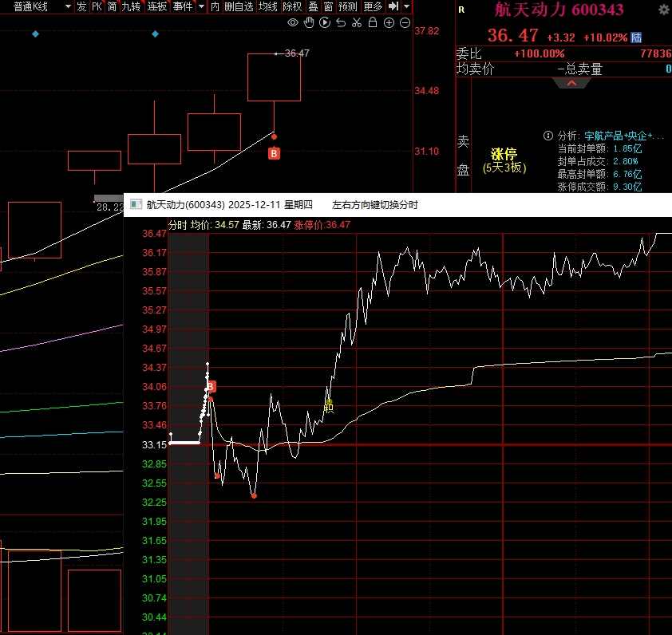Image resolution: width=672 pixels, height=635 pixels.
Task: Click the B buy marker on intraday chart
Action: [x=211, y=387]
